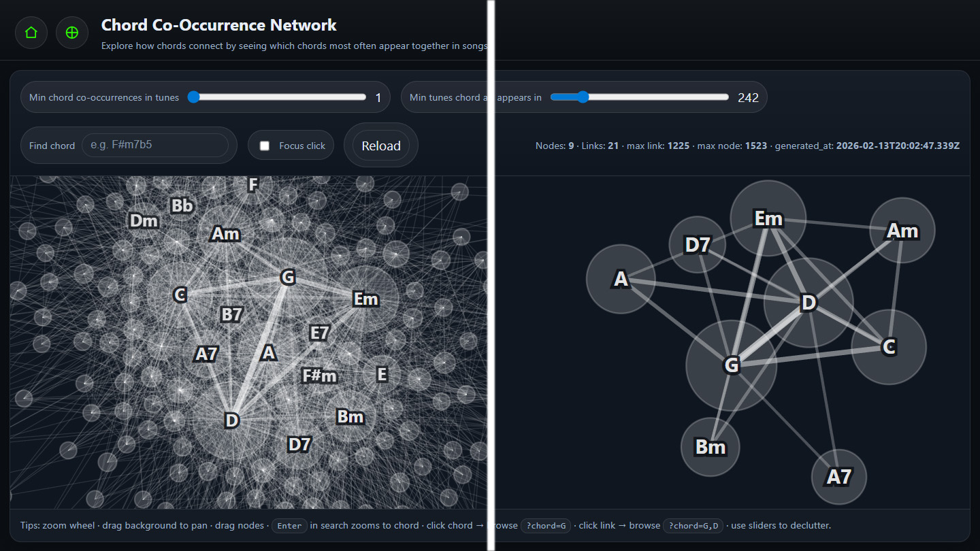This screenshot has height=551, width=980.
Task: Click the A node in right panel
Action: pos(620,279)
